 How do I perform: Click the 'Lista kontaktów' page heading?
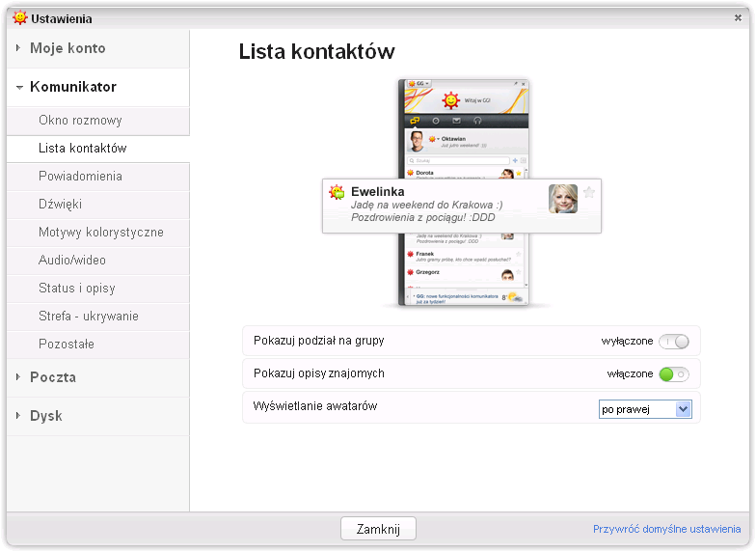coord(316,52)
